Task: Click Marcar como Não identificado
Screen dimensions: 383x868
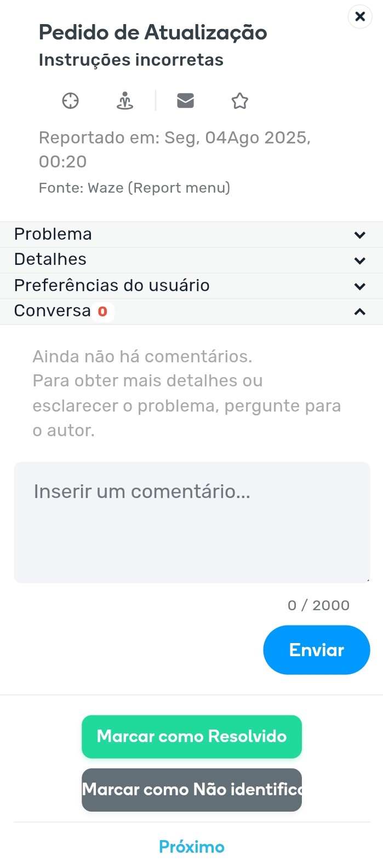Action: click(x=192, y=790)
